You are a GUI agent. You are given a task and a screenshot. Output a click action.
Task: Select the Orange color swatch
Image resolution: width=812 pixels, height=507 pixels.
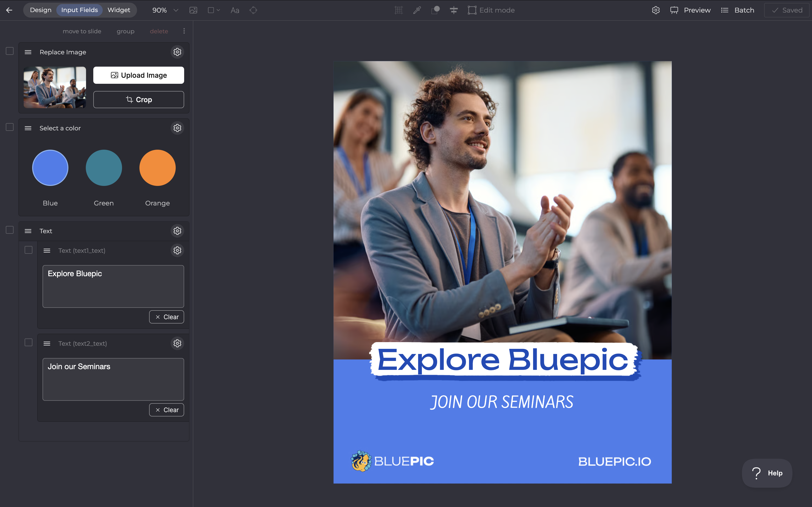point(157,168)
